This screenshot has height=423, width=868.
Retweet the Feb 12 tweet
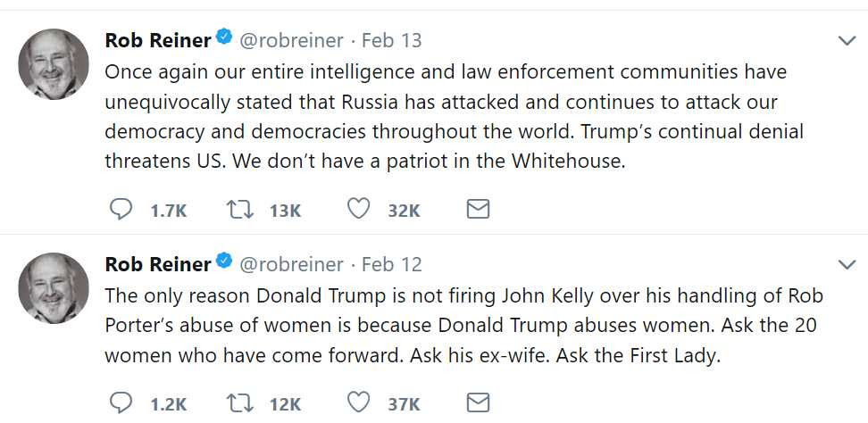238,402
